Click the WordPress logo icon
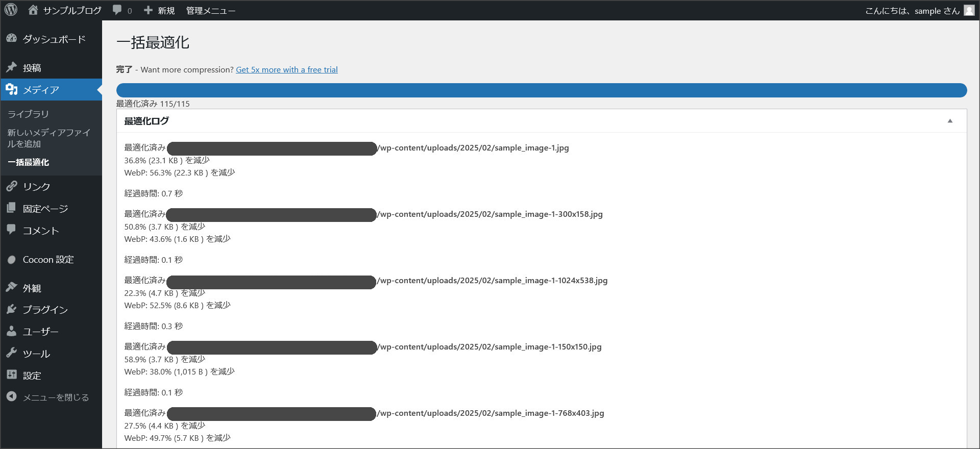Screen dimensions: 980x449 (11, 10)
